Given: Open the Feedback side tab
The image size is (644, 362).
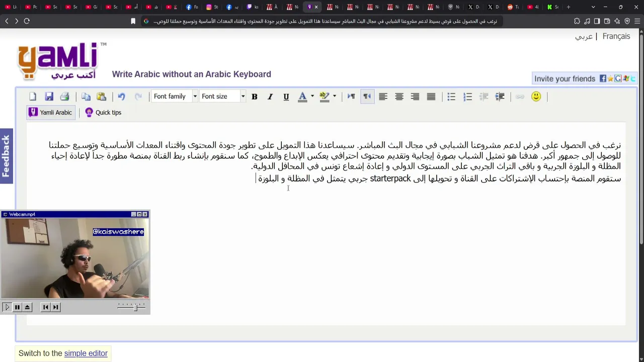Looking at the screenshot, I should coord(6,156).
